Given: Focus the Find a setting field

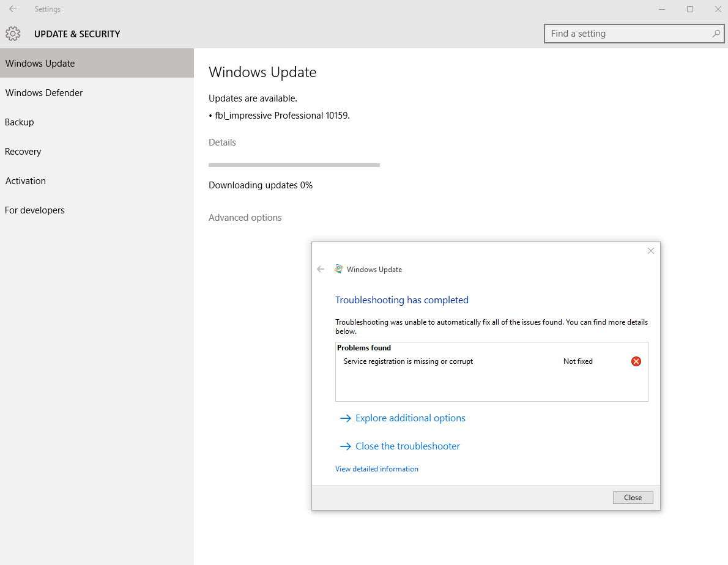Looking at the screenshot, I should 634,34.
